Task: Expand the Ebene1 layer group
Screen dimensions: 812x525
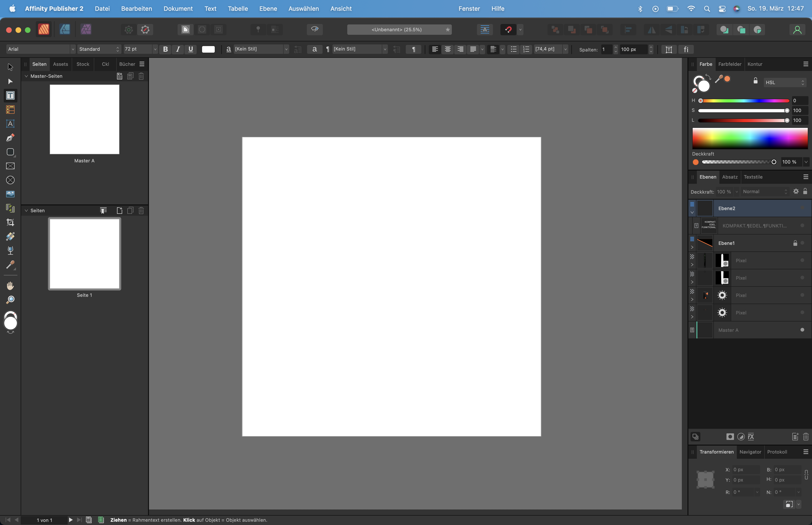Action: 692,247
